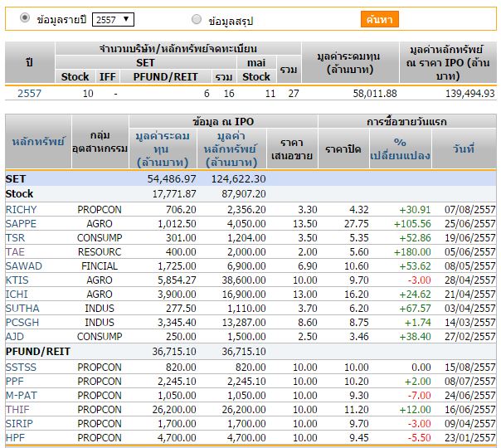The image size is (501, 448).
Task: Open the PCSGH security link
Action: click(x=22, y=322)
